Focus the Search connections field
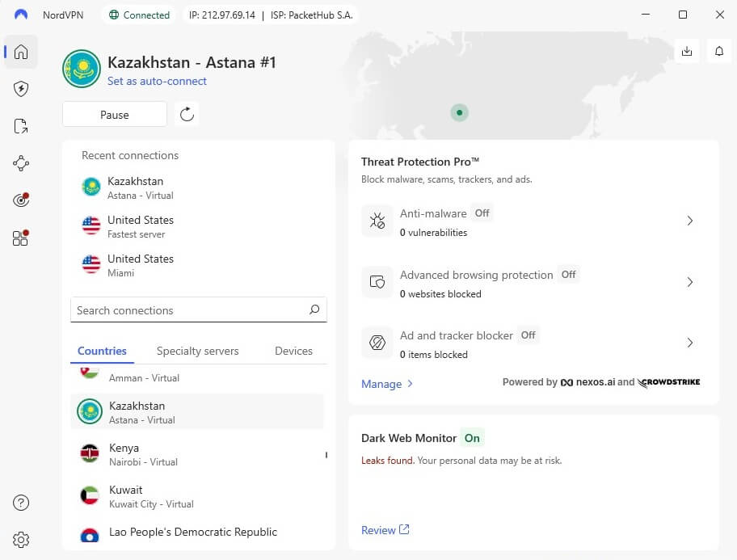The width and height of the screenshot is (737, 560). pos(198,309)
